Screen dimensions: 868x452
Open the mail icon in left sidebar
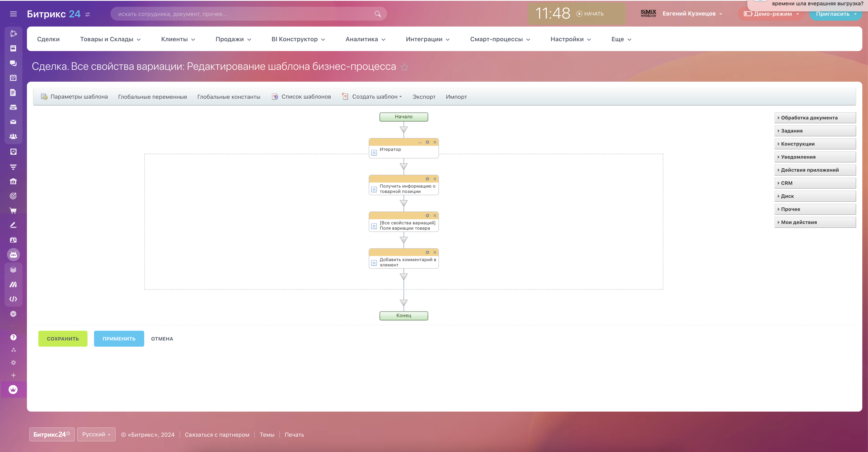point(13,122)
